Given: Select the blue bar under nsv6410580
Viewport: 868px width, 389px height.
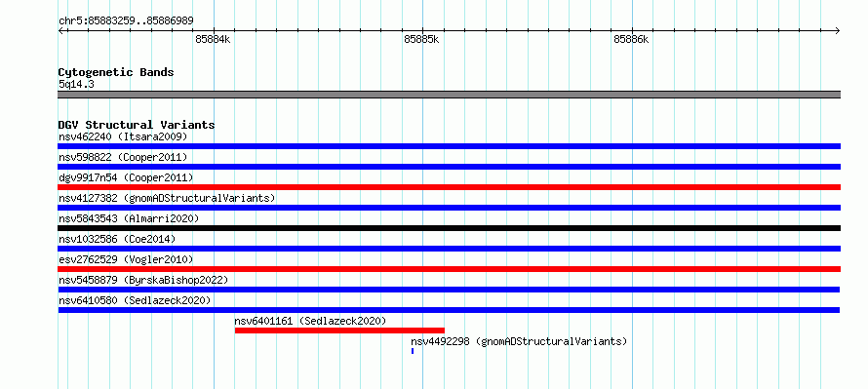Looking at the screenshot, I should 449,310.
